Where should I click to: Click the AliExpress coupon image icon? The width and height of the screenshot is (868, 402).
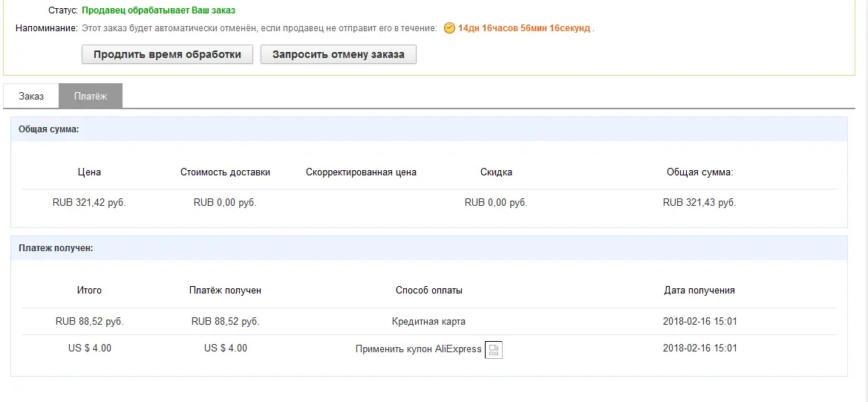pyautogui.click(x=494, y=349)
